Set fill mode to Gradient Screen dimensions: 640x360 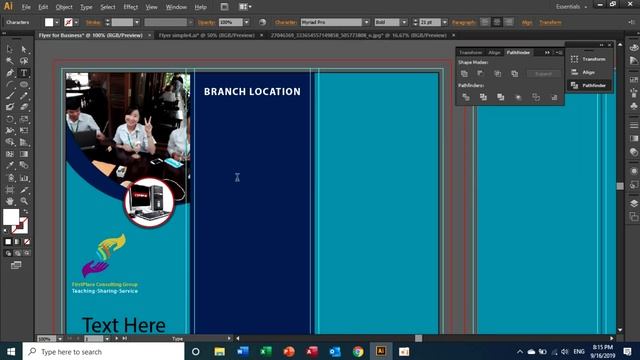(x=17, y=242)
